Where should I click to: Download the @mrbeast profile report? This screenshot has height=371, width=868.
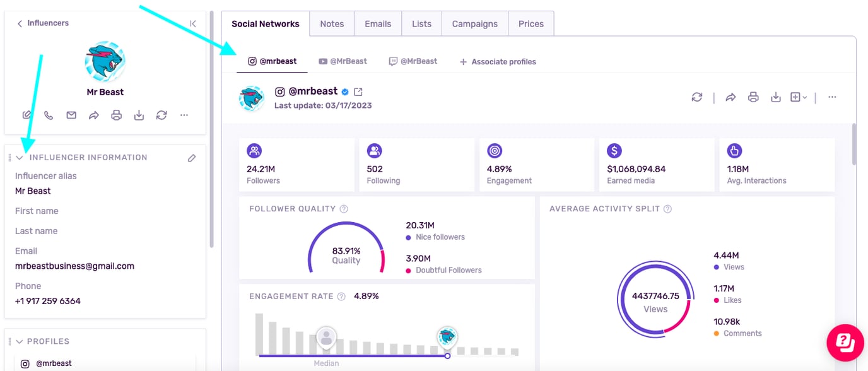click(x=776, y=97)
